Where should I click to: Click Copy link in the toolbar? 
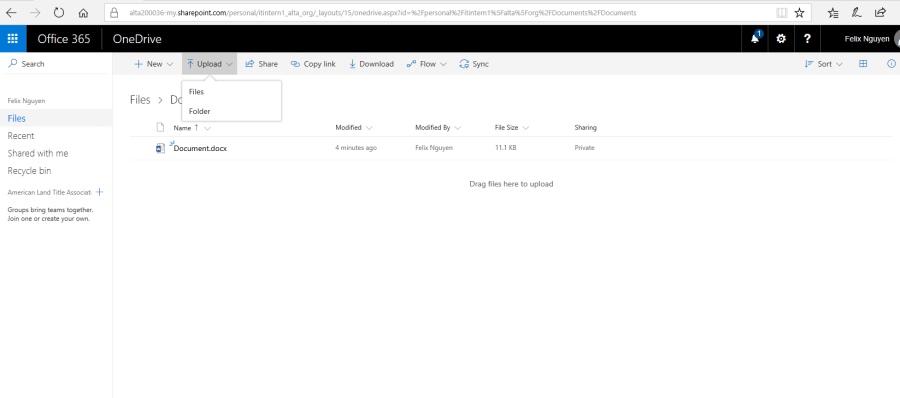(x=313, y=64)
